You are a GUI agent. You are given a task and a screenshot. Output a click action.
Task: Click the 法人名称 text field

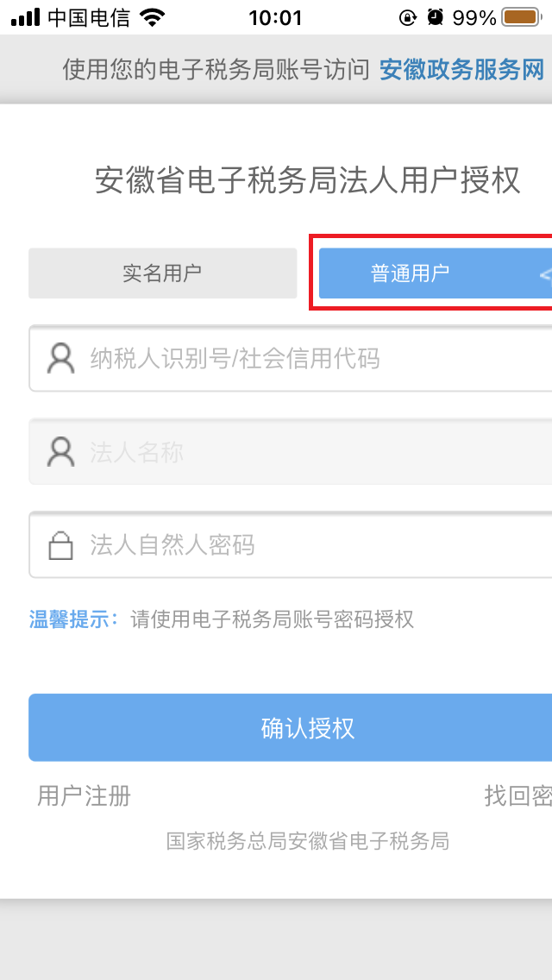pos(291,452)
